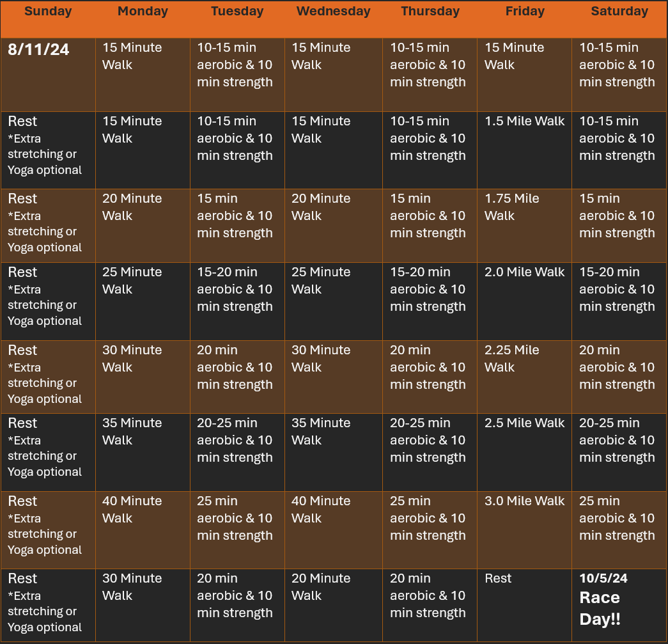Click the Thursday column header
This screenshot has height=644, width=668.
click(430, 19)
